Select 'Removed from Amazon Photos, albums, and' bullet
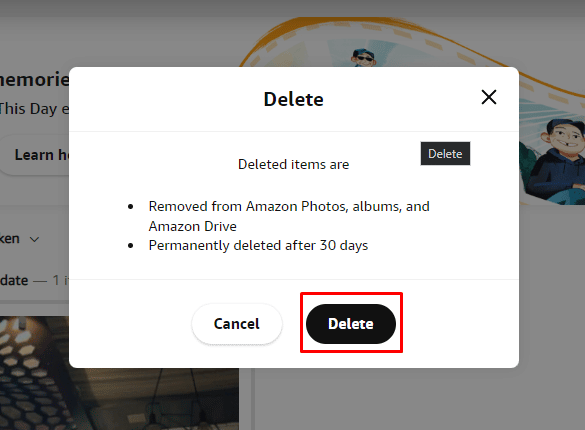Viewport: 585px width, 430px height. [x=289, y=206]
